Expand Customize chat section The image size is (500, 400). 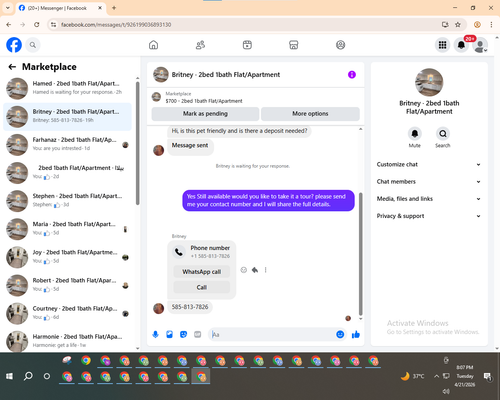[x=429, y=164]
